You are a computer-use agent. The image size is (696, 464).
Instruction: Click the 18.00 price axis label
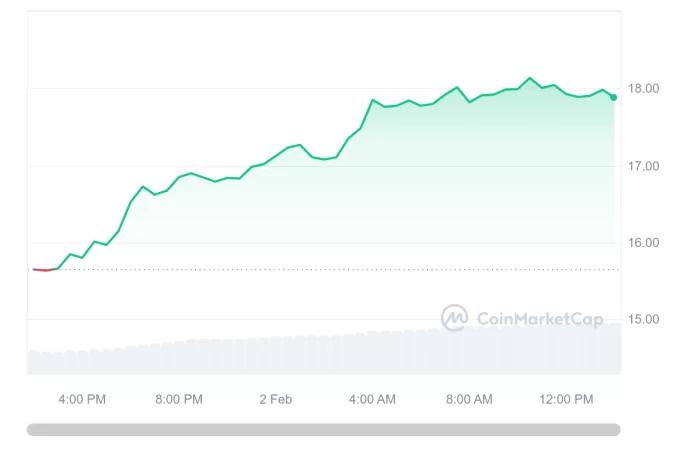point(645,89)
